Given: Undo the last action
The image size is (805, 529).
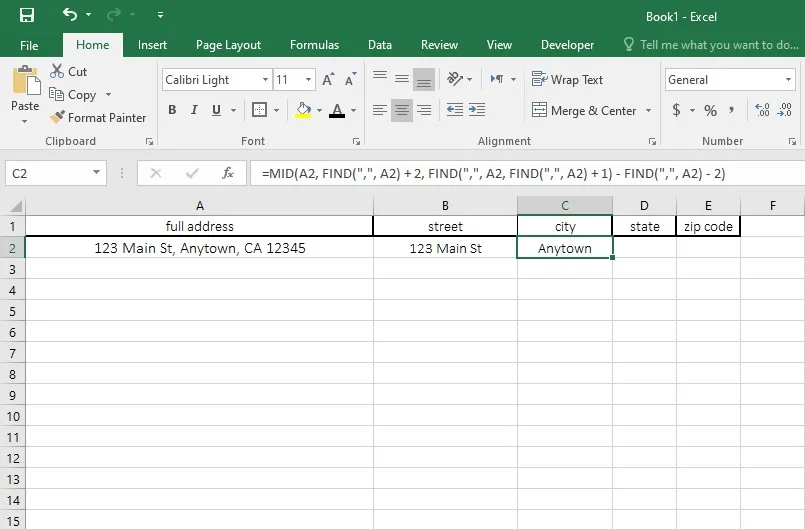Looking at the screenshot, I should (x=70, y=14).
